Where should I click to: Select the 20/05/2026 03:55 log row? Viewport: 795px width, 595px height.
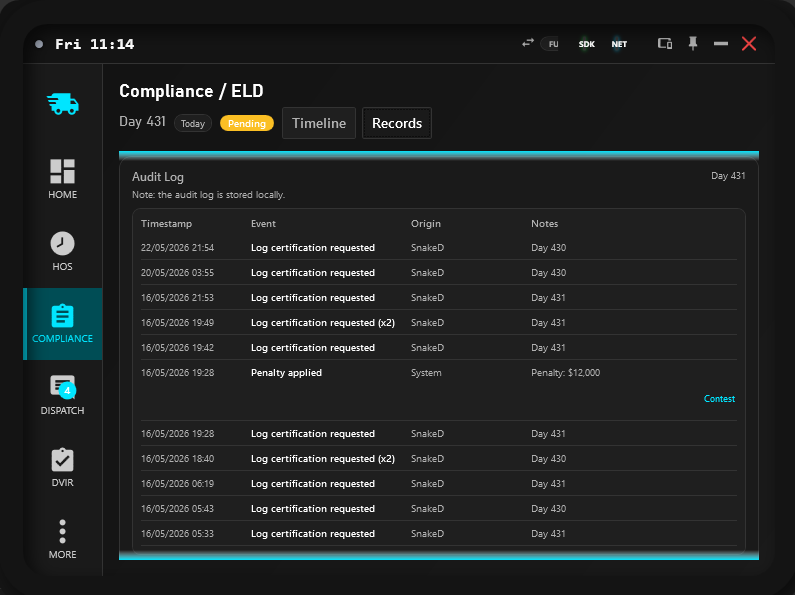click(x=439, y=273)
